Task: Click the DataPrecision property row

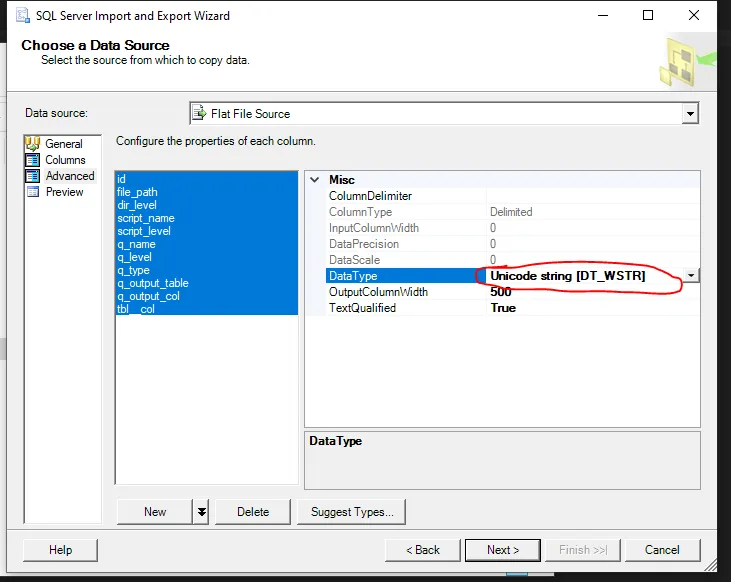Action: click(513, 243)
